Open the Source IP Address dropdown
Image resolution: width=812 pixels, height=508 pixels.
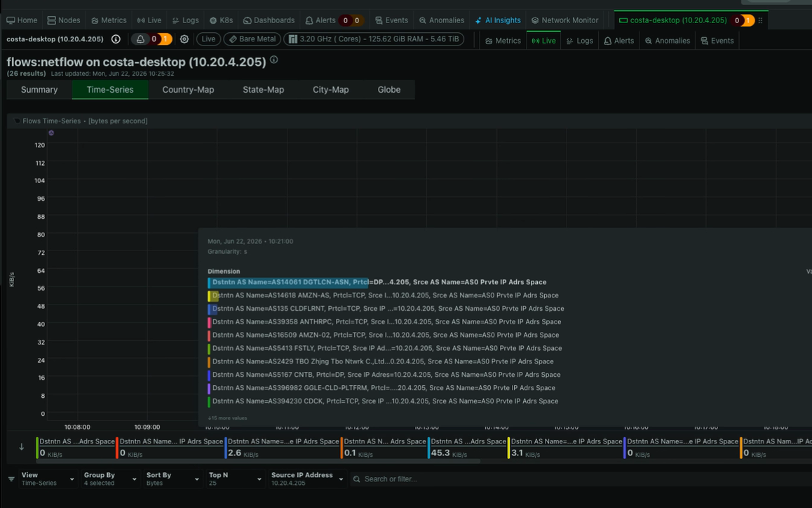[x=307, y=479]
